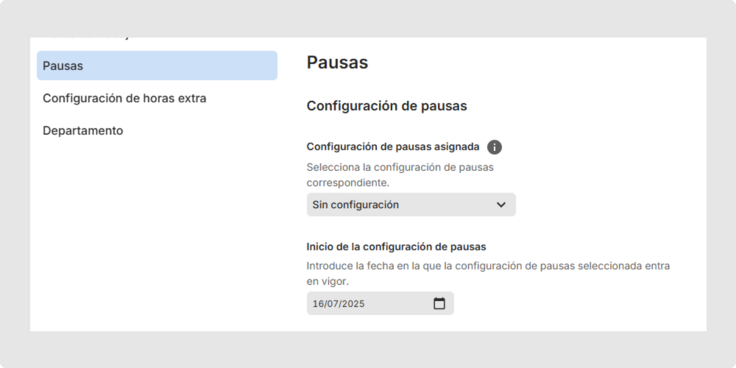Select Pausas in the sidebar
Screen dimensions: 736x368
point(157,66)
